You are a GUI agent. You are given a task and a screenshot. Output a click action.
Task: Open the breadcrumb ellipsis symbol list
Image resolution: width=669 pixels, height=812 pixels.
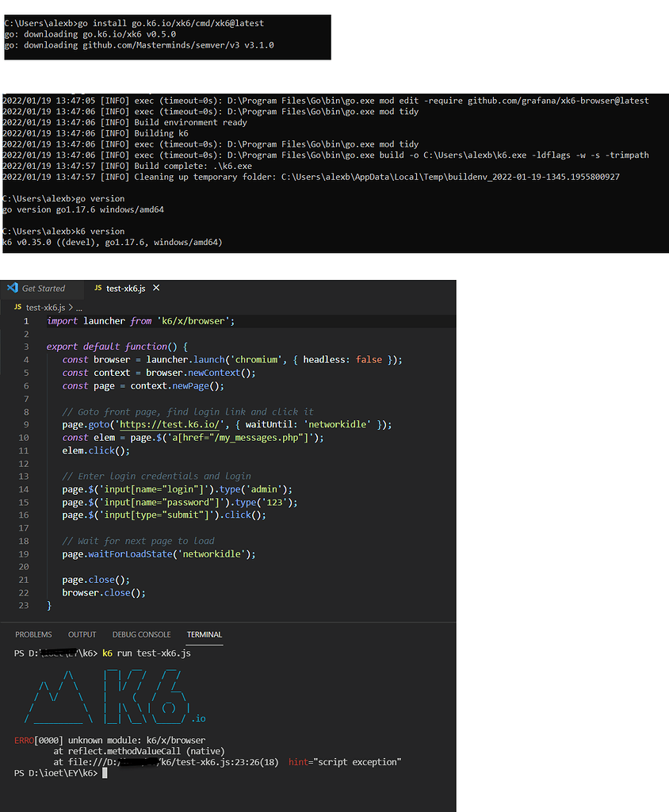pos(79,308)
